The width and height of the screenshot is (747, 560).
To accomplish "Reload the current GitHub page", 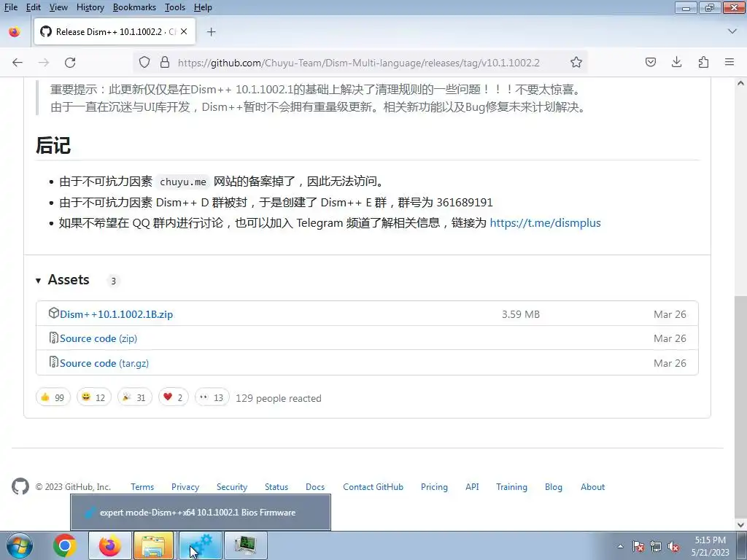I will coord(70,63).
